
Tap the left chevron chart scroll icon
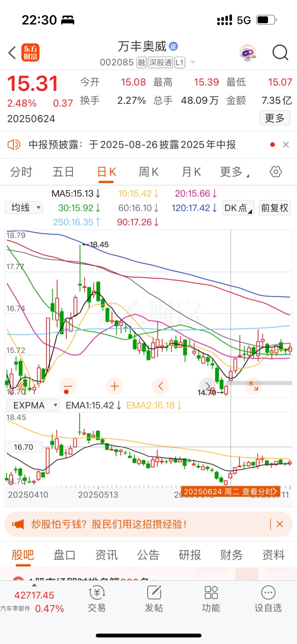161,386
